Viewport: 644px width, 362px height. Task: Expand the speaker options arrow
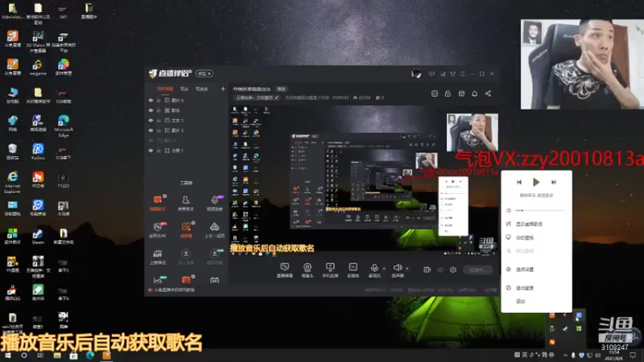tap(407, 269)
